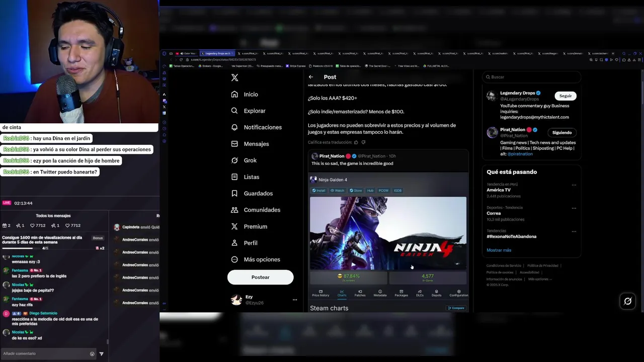Select the Depots tab
Image resolution: width=644 pixels, height=362 pixels.
click(436, 293)
